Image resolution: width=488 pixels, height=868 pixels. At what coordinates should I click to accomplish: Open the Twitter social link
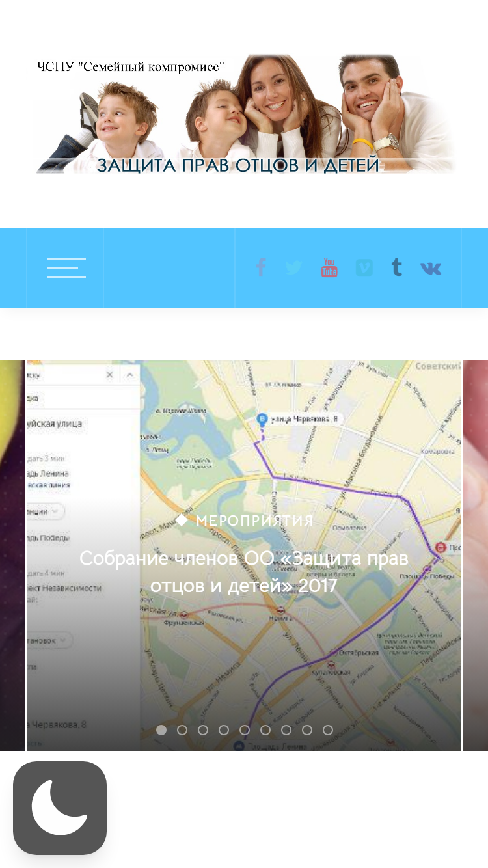[294, 267]
